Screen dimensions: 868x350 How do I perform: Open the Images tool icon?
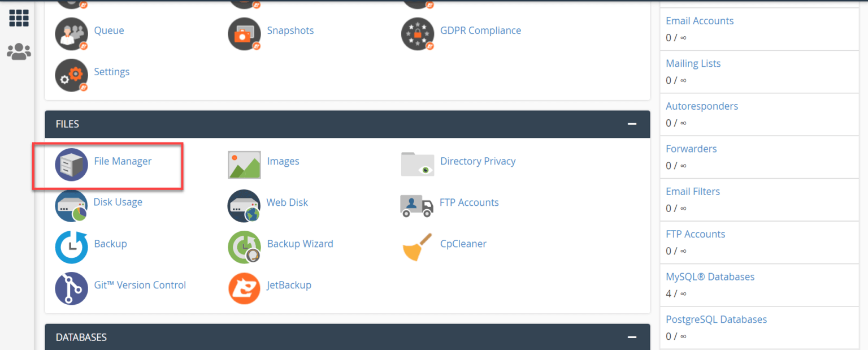click(x=244, y=165)
